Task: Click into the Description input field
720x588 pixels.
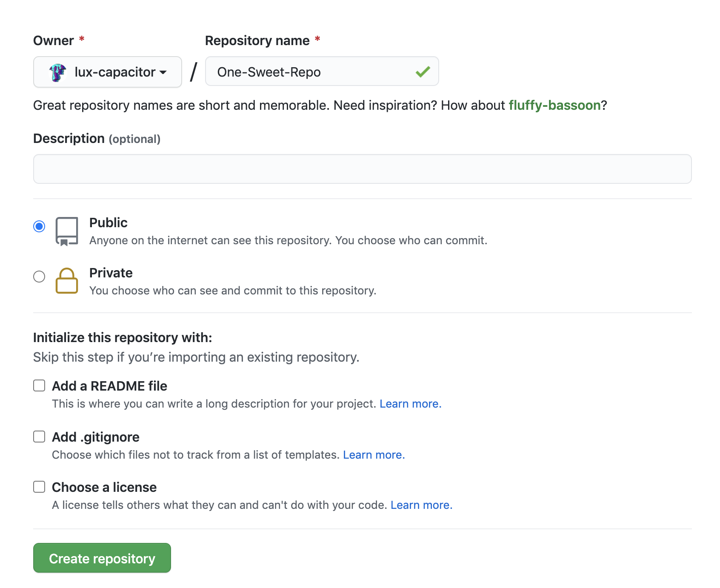Action: click(x=362, y=169)
